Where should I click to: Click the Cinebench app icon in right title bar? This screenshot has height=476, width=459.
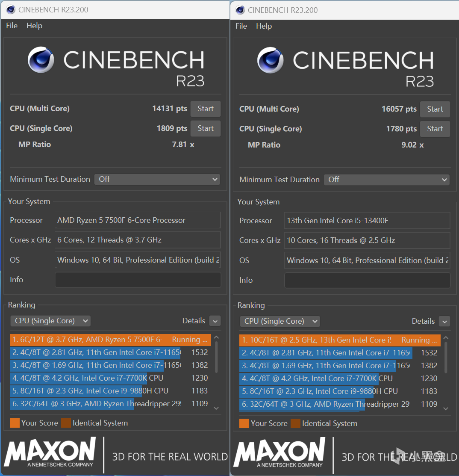240,10
